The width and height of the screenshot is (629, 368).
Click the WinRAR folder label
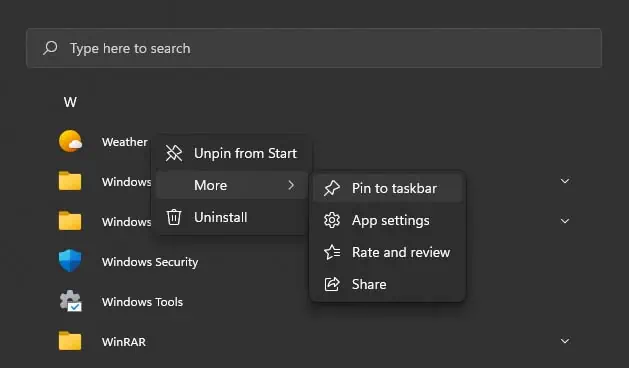pos(124,342)
